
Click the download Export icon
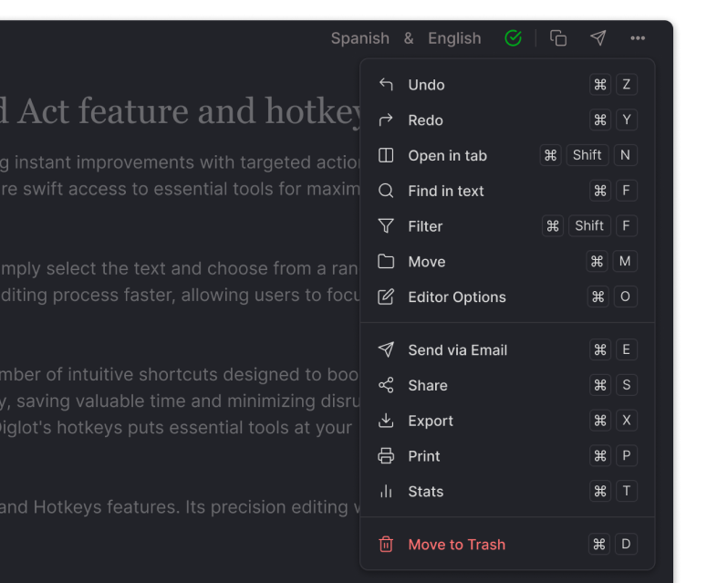[386, 420]
